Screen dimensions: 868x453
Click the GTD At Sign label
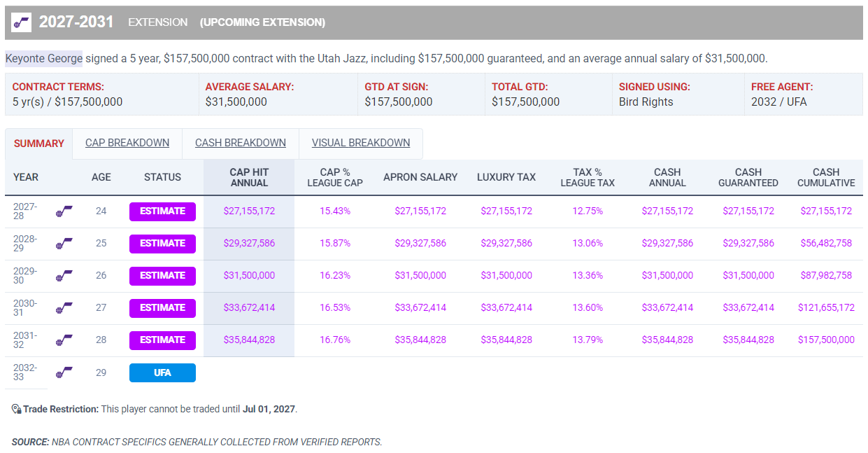(397, 87)
